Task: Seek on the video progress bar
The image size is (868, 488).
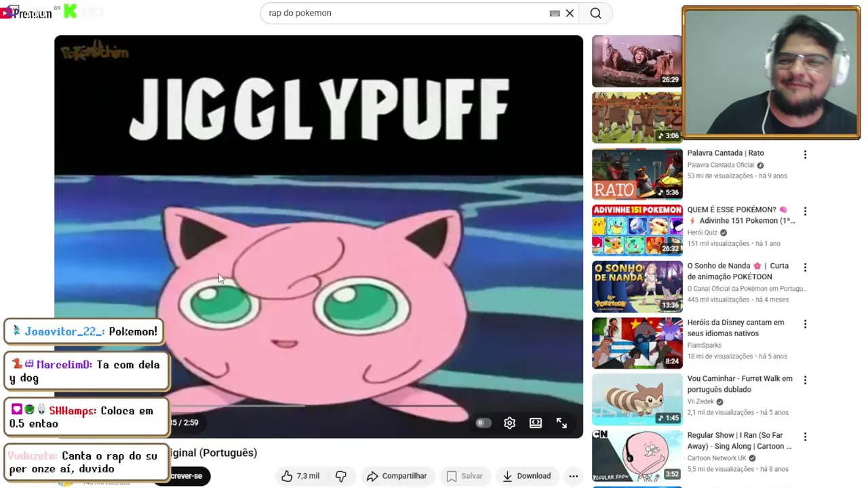Action: (x=319, y=406)
